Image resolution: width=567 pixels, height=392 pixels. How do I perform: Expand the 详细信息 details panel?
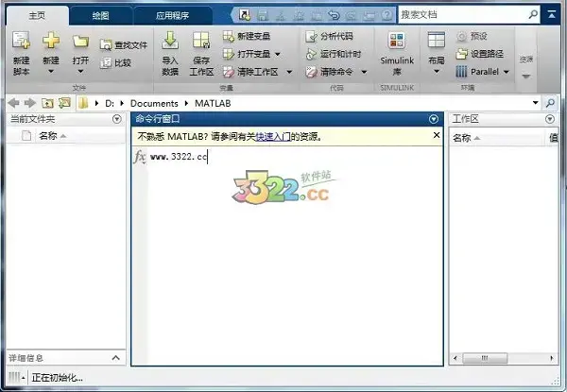pos(115,358)
